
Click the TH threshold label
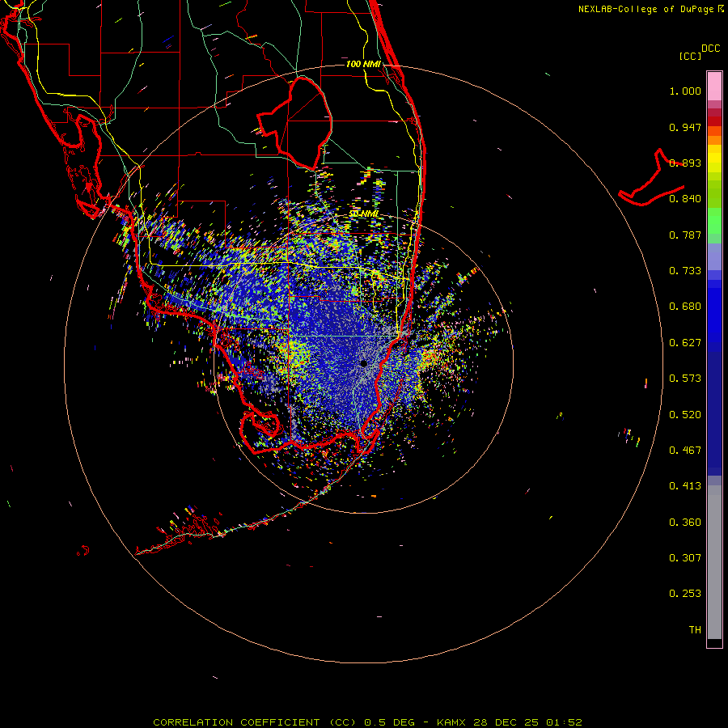(695, 630)
